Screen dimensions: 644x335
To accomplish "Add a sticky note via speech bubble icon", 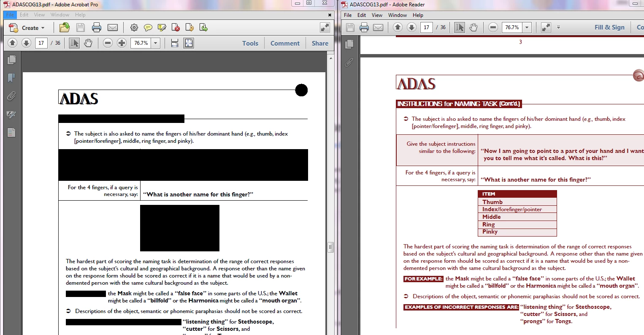I will (148, 28).
